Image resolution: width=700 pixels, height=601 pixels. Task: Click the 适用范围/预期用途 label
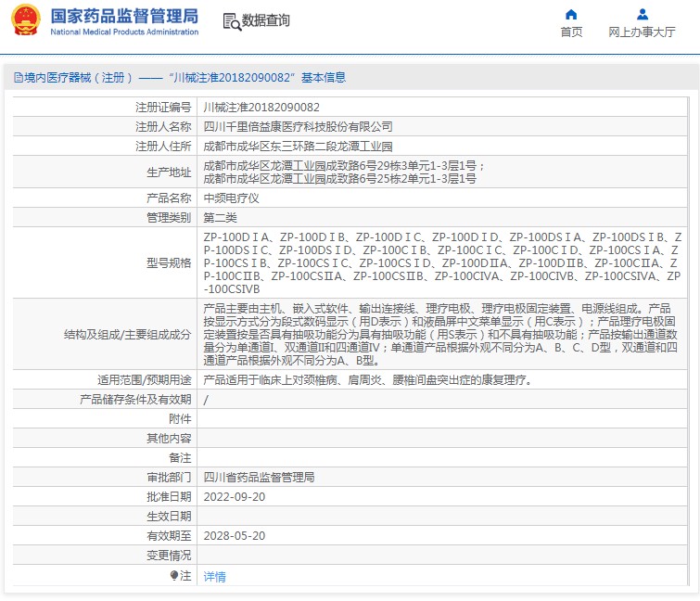145,380
